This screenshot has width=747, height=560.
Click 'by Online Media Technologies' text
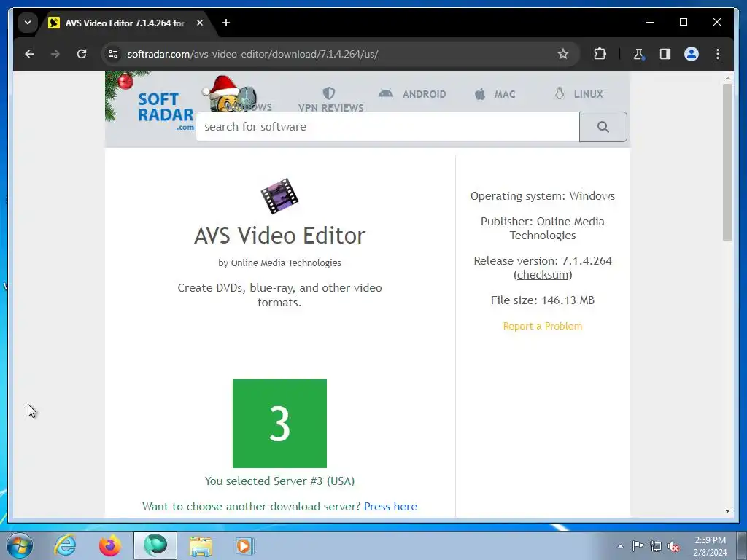click(x=279, y=262)
